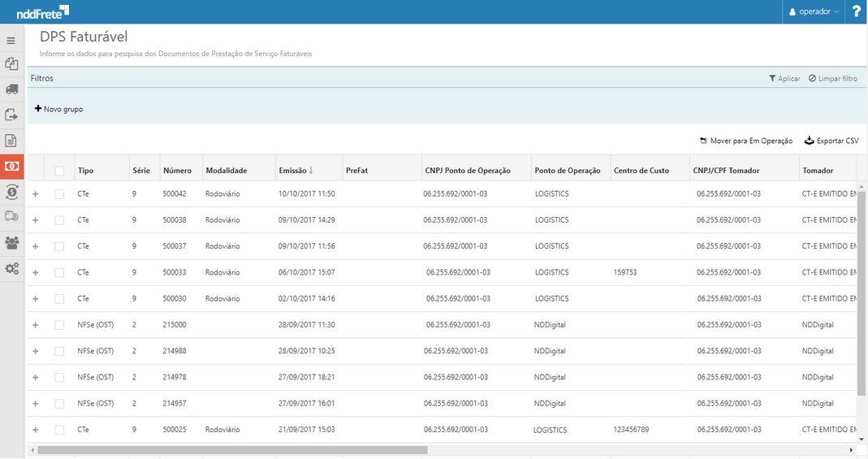Open the hamburger menu in sidebar
This screenshot has width=868, height=459.
point(11,41)
